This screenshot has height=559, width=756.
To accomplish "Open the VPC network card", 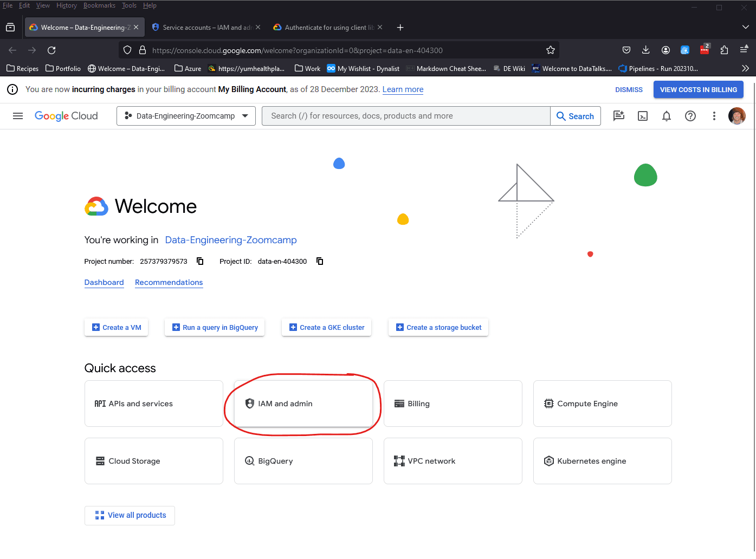I will tap(453, 461).
